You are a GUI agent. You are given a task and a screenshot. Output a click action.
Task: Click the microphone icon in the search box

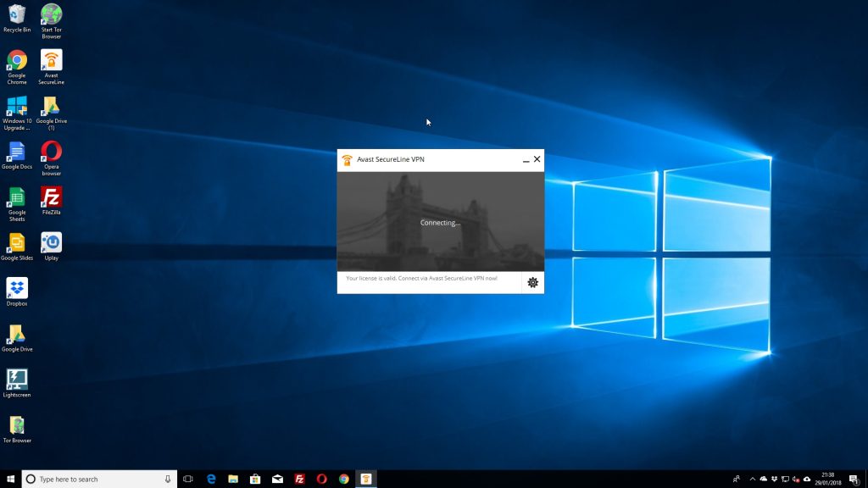[168, 480]
